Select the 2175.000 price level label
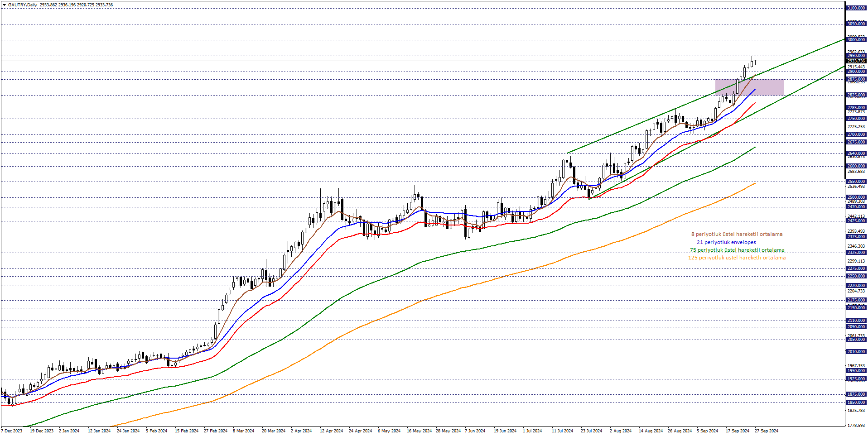This screenshot has width=868, height=436. coord(856,300)
